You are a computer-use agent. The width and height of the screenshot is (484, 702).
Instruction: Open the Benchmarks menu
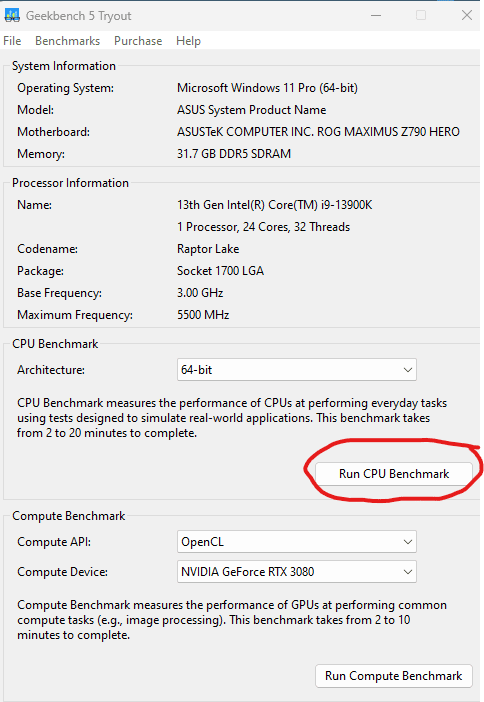tap(68, 41)
